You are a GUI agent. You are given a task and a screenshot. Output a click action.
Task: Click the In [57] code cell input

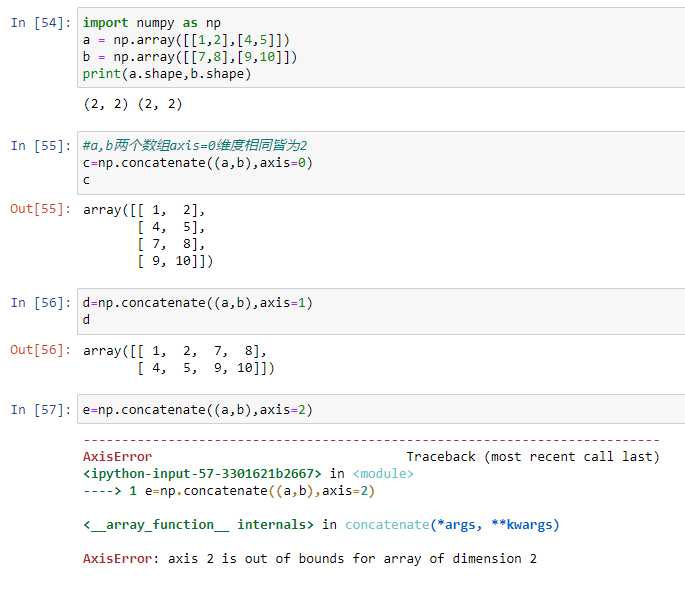[381, 409]
